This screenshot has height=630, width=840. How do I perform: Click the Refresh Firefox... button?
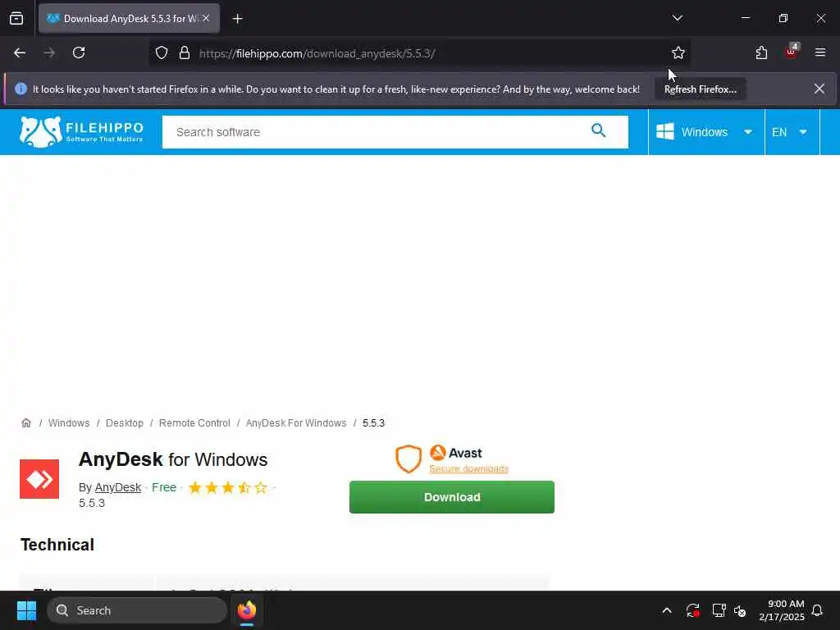701,89
